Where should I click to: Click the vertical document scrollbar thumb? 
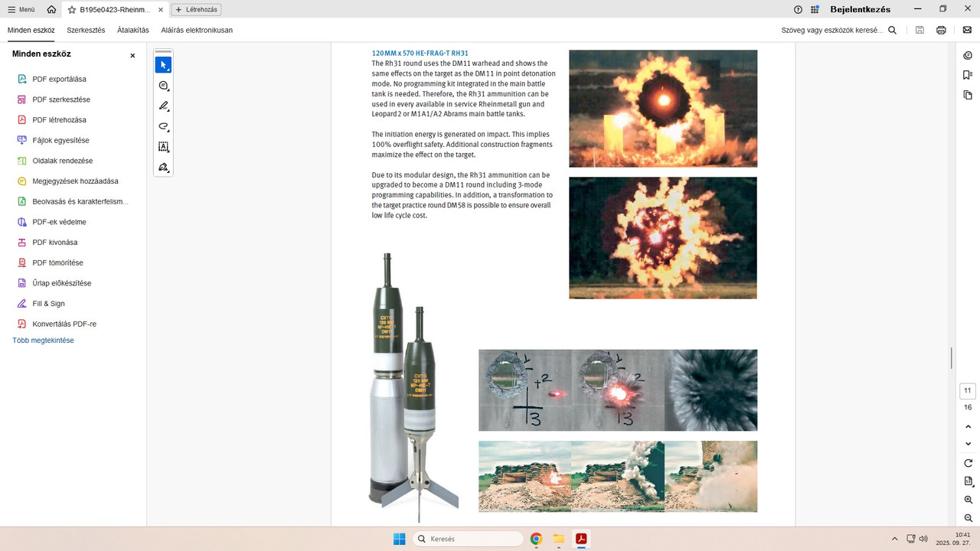pyautogui.click(x=952, y=357)
